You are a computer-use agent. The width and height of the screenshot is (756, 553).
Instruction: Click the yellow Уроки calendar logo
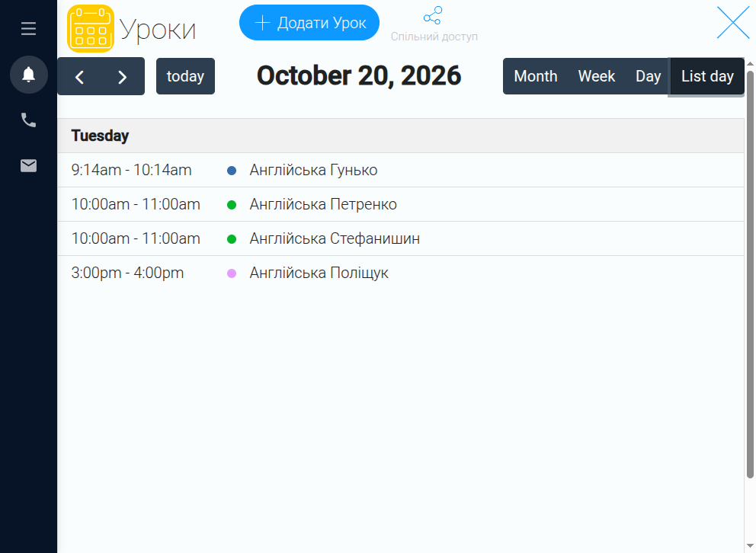91,28
